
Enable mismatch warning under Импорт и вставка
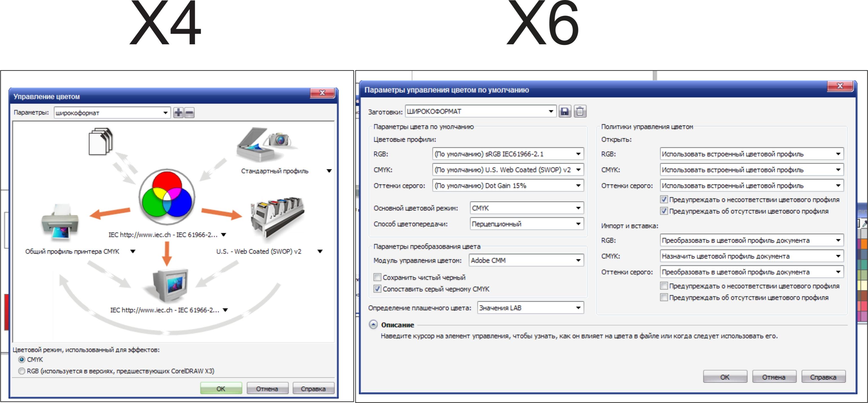[664, 286]
